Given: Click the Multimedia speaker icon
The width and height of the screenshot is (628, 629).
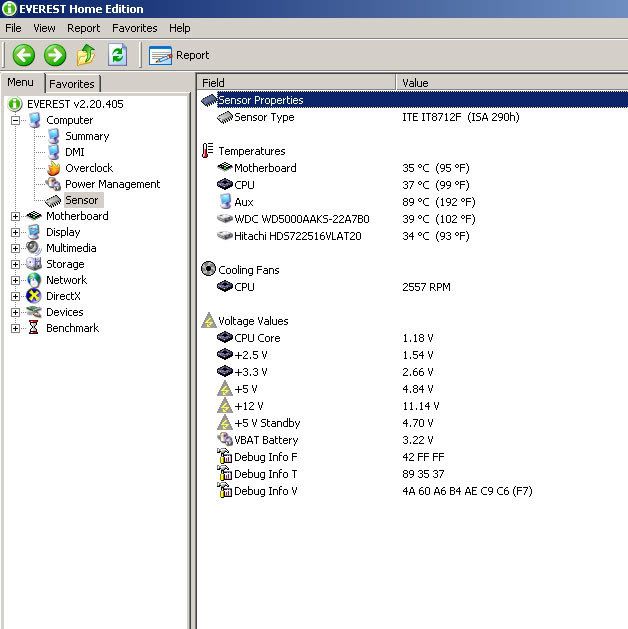Looking at the screenshot, I should tap(34, 248).
